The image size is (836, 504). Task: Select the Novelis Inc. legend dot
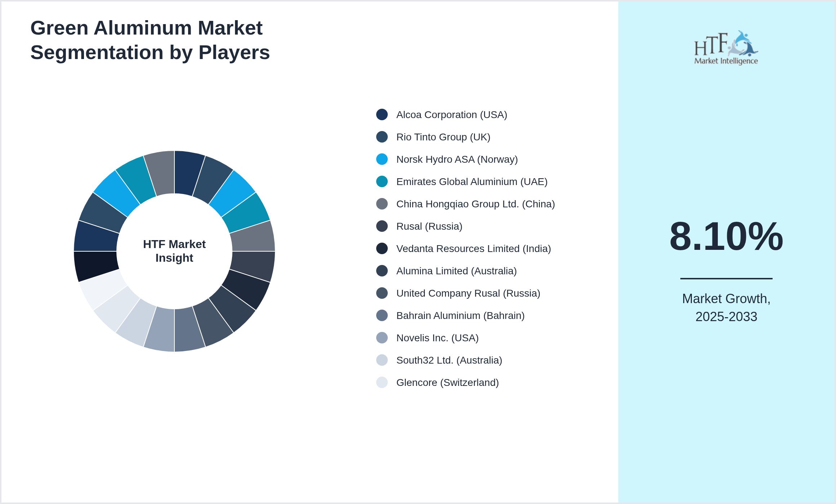[382, 338]
